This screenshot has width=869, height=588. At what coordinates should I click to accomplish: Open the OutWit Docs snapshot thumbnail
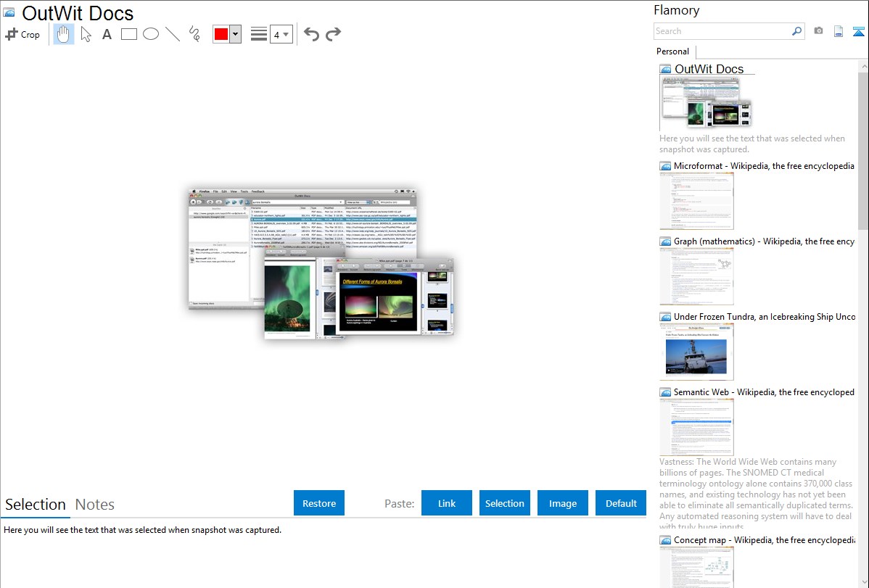pos(706,104)
